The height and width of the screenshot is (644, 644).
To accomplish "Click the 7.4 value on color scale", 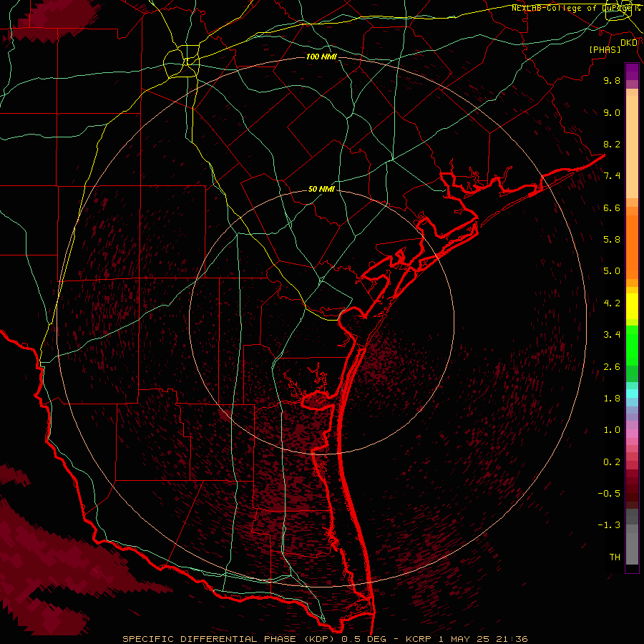I will (x=612, y=176).
